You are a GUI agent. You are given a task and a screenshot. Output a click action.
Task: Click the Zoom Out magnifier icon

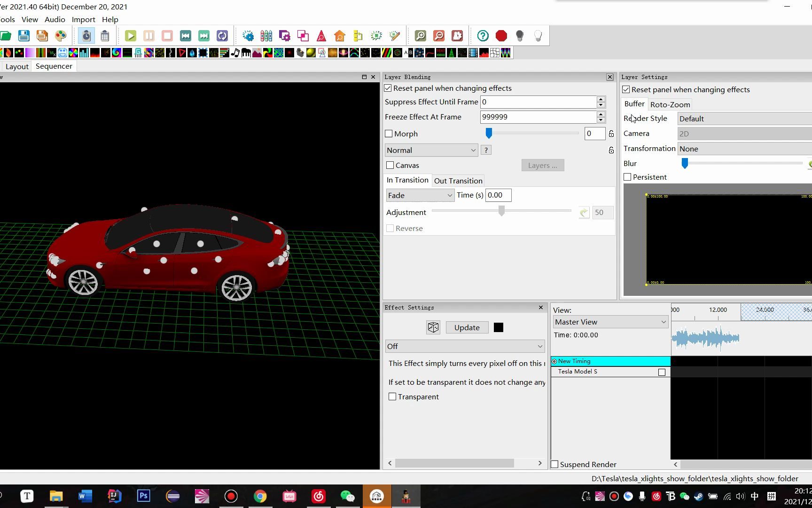[438, 36]
